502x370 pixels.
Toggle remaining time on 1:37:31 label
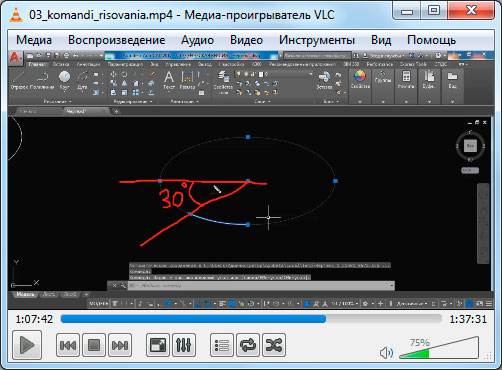point(468,319)
